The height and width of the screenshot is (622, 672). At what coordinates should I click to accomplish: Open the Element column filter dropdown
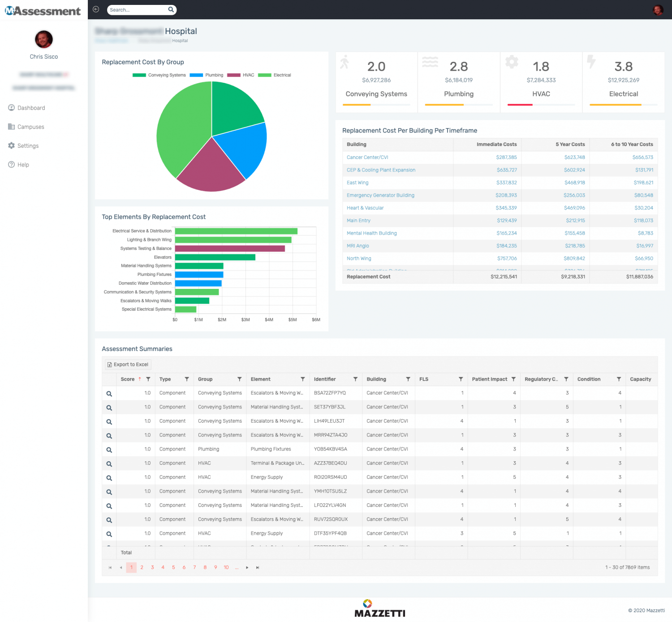(303, 379)
